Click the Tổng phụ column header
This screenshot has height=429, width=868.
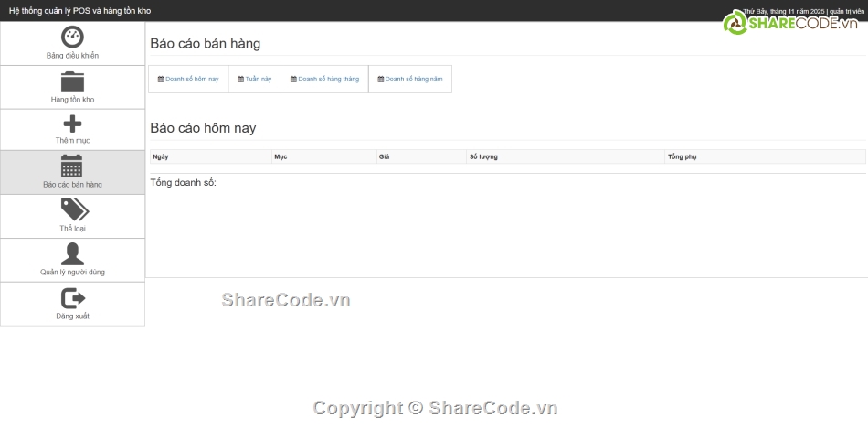pyautogui.click(x=766, y=156)
